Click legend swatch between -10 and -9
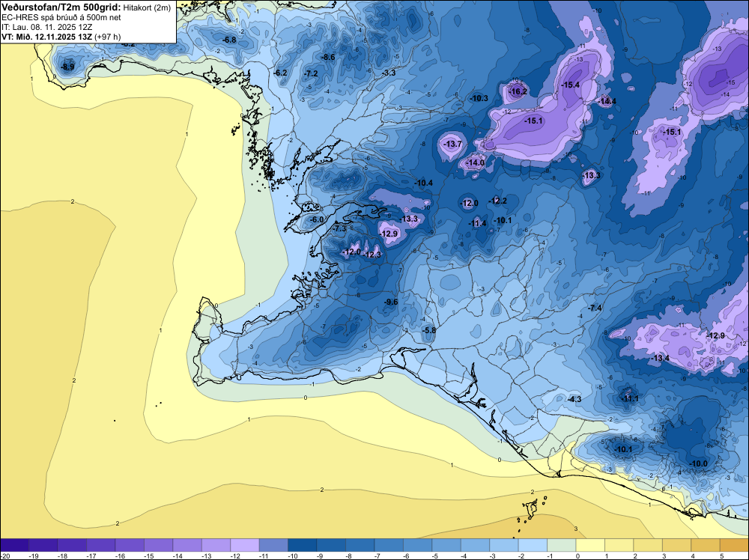Image resolution: width=749 pixels, height=560 pixels. [x=303, y=545]
